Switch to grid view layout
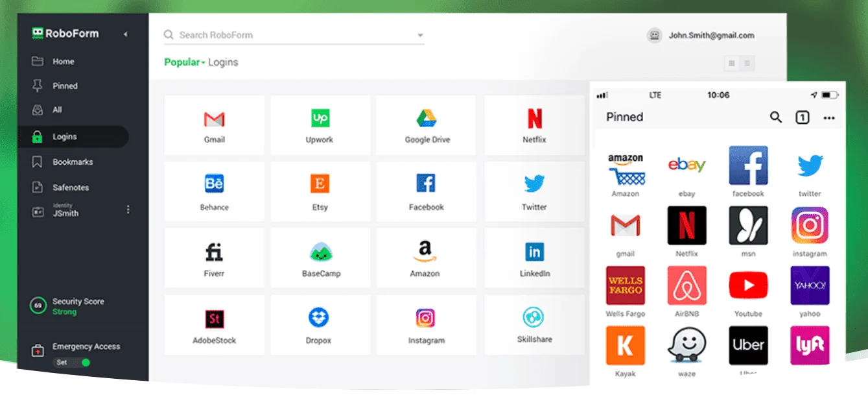Image resolution: width=868 pixels, height=397 pixels. coord(732,64)
